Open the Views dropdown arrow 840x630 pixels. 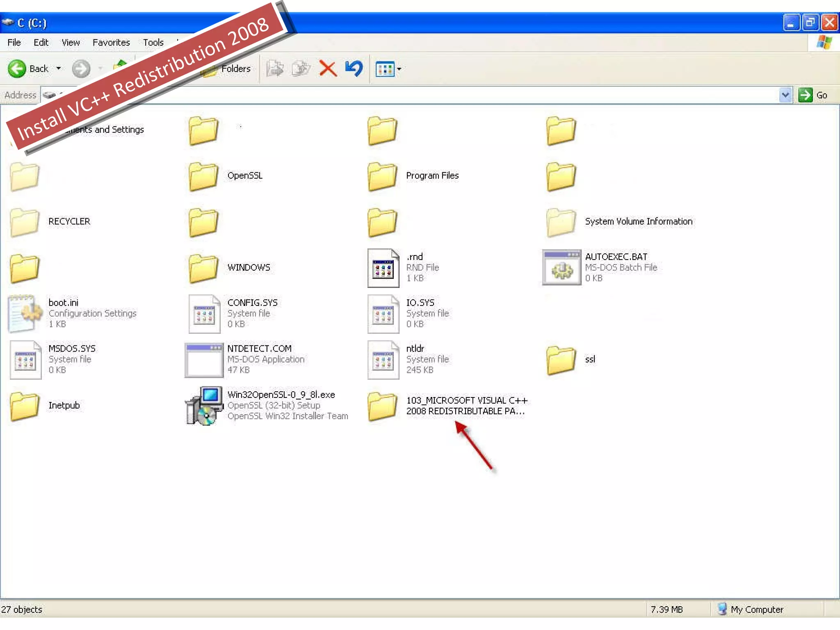399,69
